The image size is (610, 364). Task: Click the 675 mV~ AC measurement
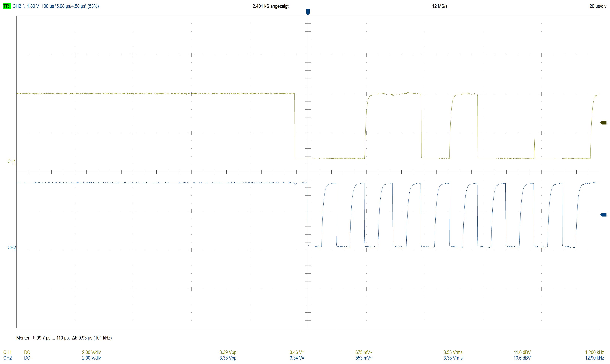pyautogui.click(x=364, y=352)
